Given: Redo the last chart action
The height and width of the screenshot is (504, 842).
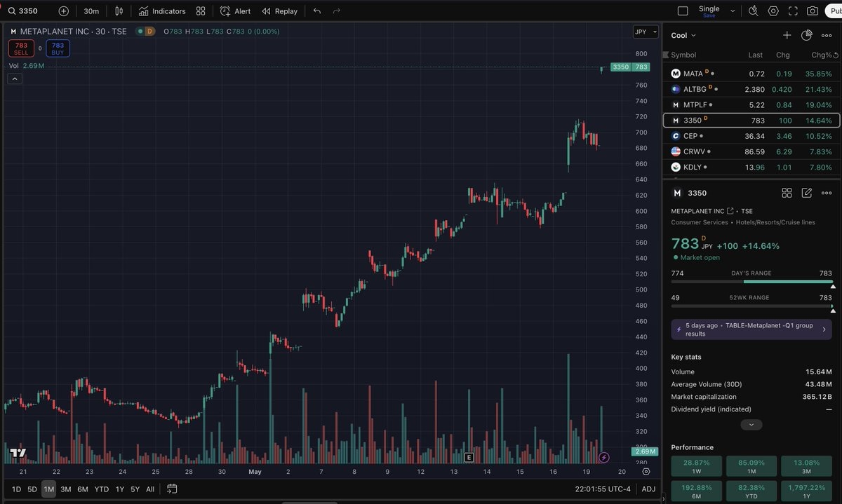Looking at the screenshot, I should [x=337, y=11].
